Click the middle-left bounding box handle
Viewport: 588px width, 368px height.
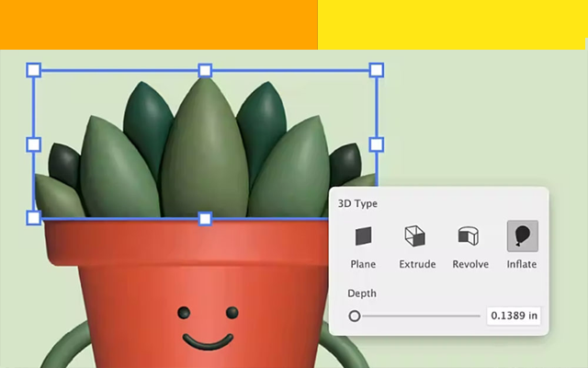34,144
